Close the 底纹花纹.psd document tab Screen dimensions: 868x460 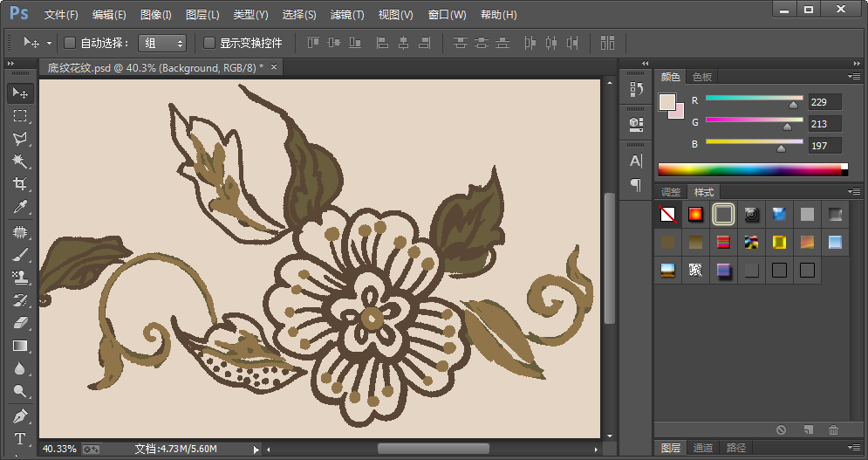click(x=274, y=67)
